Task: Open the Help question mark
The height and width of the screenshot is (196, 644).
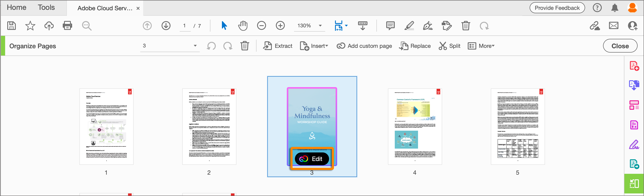Action: pos(597,8)
